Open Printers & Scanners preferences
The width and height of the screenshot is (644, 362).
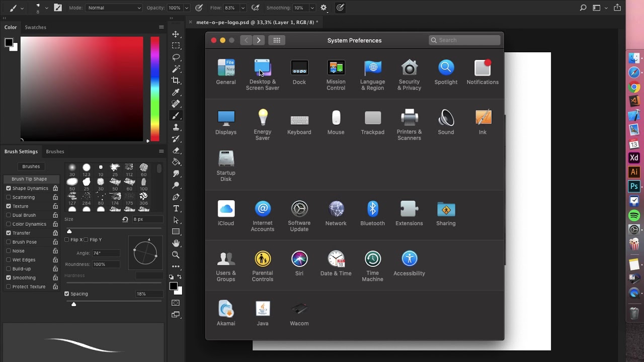[410, 125]
